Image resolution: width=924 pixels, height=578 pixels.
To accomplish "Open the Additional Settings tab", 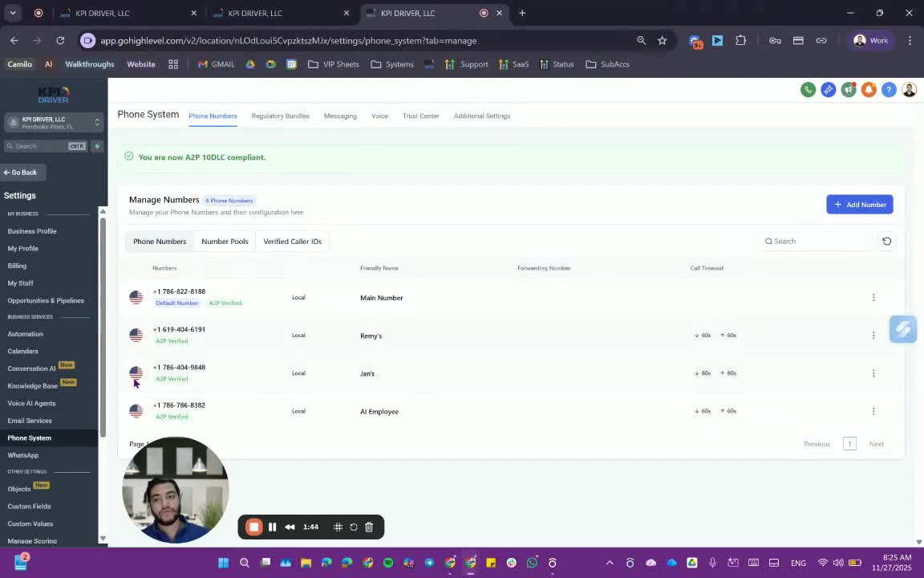I will (482, 116).
